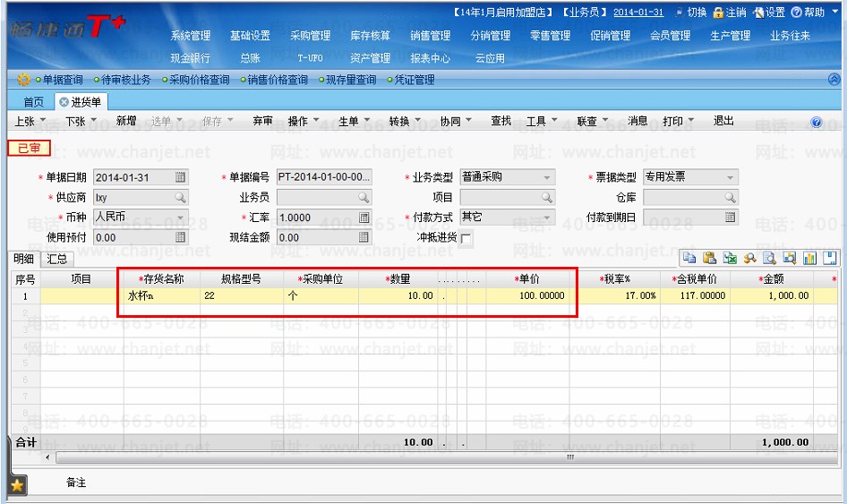Toggle the 冲抵进货 checkbox
The image size is (847, 504).
[x=466, y=238]
